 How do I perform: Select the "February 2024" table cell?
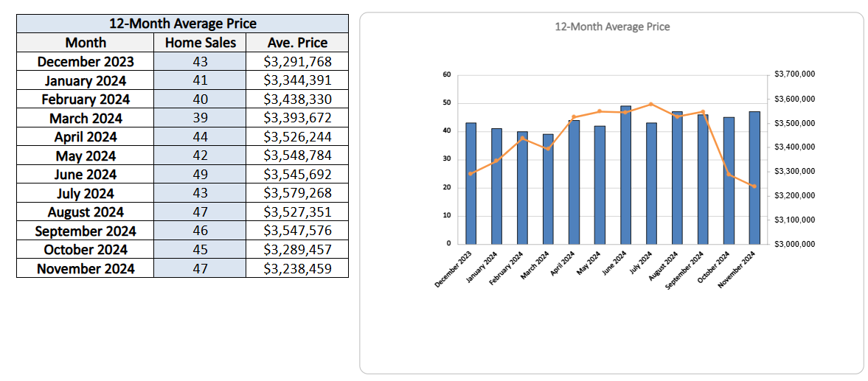[x=86, y=99]
